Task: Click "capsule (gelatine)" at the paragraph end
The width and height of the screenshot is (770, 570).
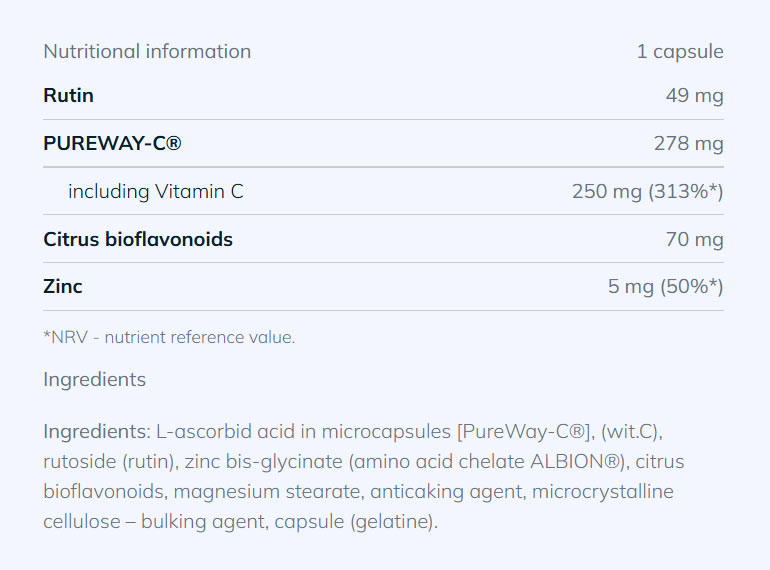Action: [367, 522]
